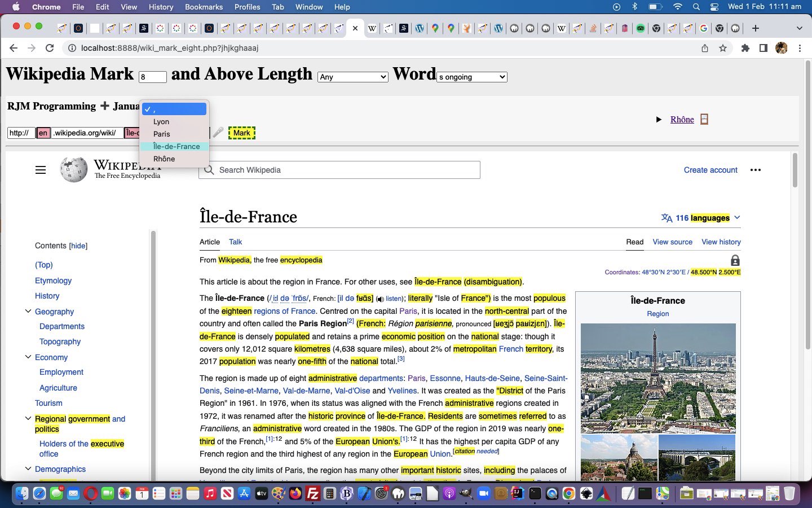
Task: Open the Chrome profile avatar
Action: click(782, 48)
